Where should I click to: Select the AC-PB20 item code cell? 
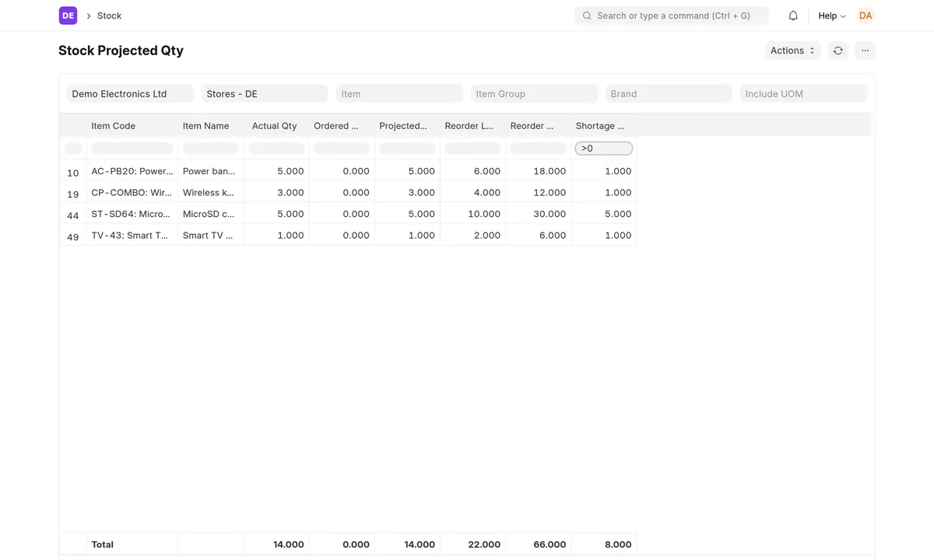tap(132, 171)
